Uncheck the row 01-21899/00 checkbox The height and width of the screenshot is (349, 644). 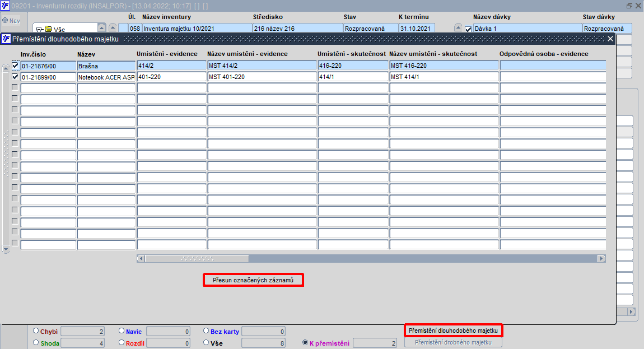(15, 76)
